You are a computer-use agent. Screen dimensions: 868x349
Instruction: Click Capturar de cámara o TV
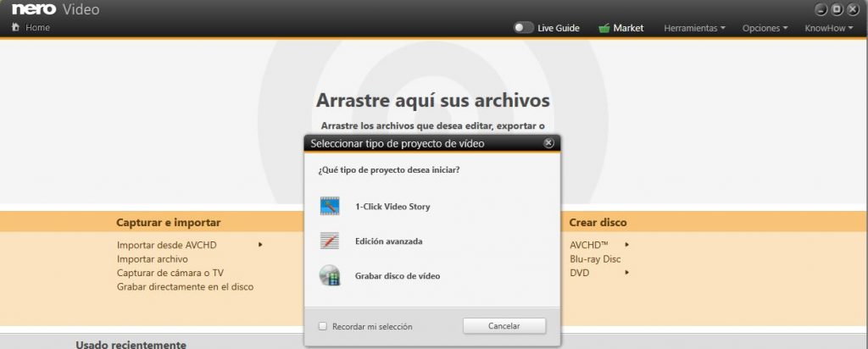(x=170, y=273)
